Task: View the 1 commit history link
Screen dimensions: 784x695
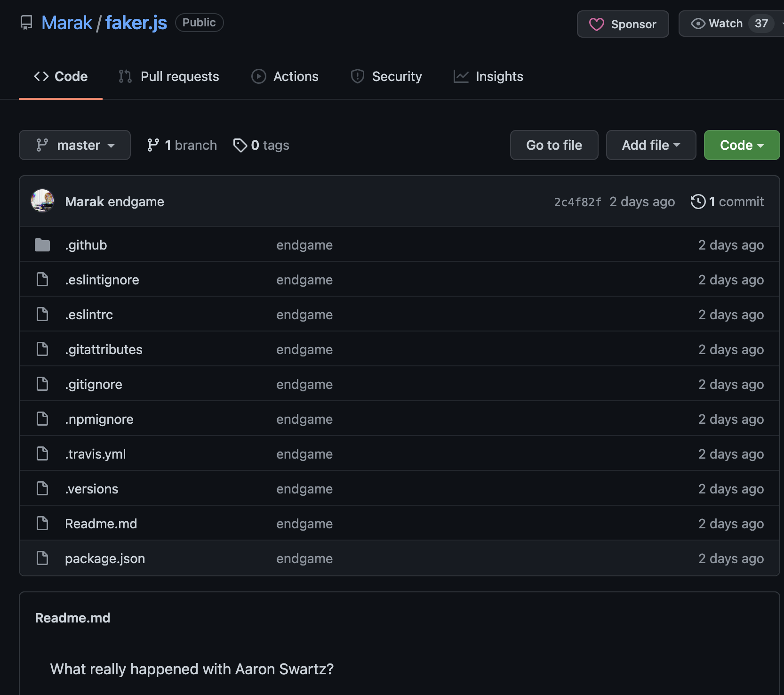Action: tap(727, 202)
